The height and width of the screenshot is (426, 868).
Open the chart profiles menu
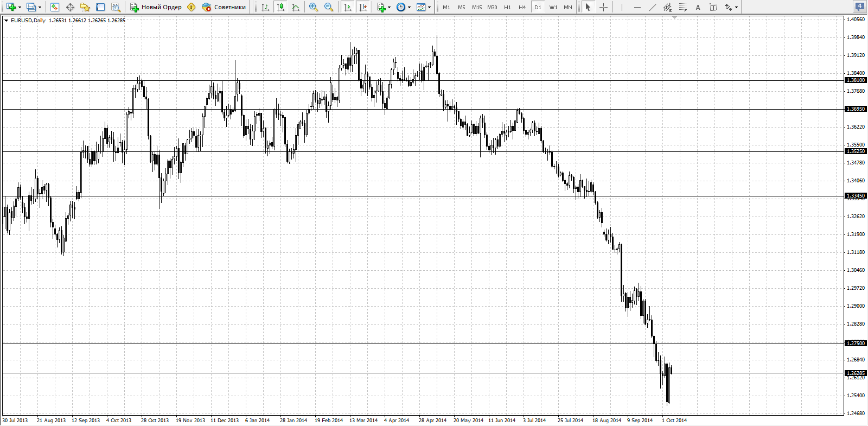pyautogui.click(x=31, y=7)
